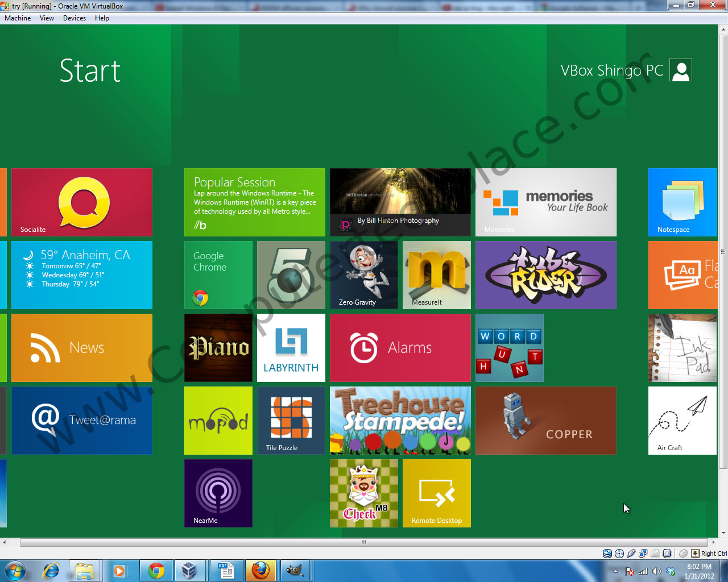Viewport: 728px width, 582px height.
Task: Open Windows Media Player from the taskbar
Action: coord(119,571)
